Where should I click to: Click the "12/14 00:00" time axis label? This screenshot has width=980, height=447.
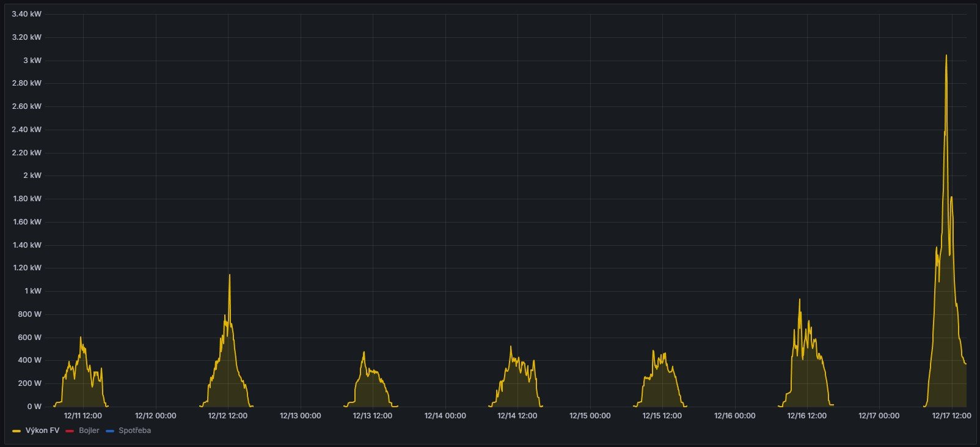[445, 416]
